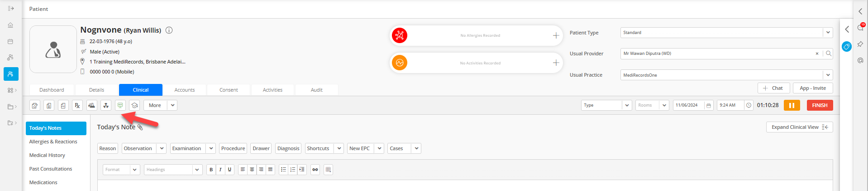Insert a numbered list
The image size is (868, 191).
pyautogui.click(x=293, y=170)
